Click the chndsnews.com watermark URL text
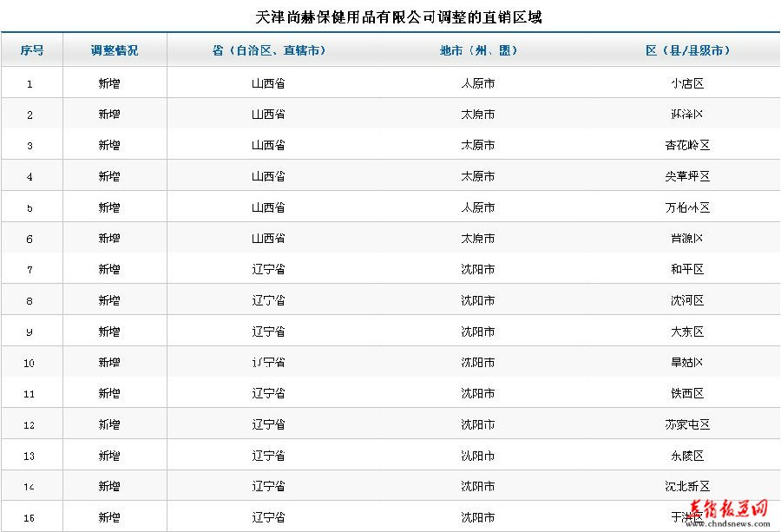 pyautogui.click(x=728, y=524)
